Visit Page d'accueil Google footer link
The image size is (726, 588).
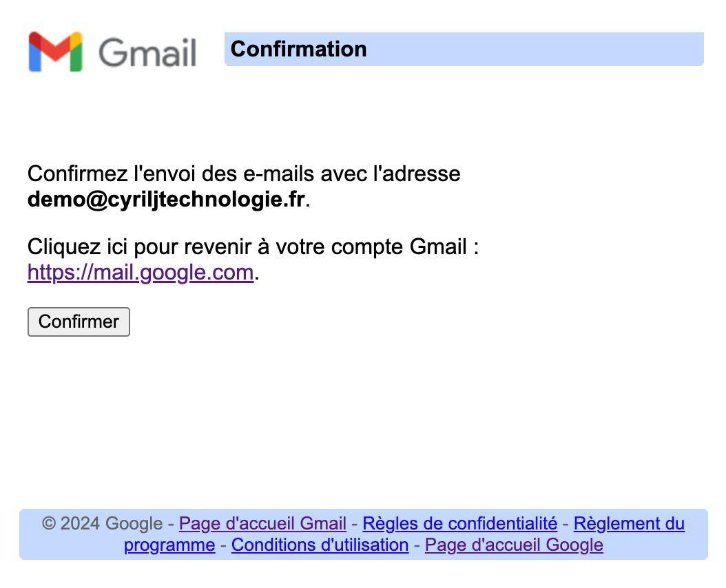click(514, 545)
